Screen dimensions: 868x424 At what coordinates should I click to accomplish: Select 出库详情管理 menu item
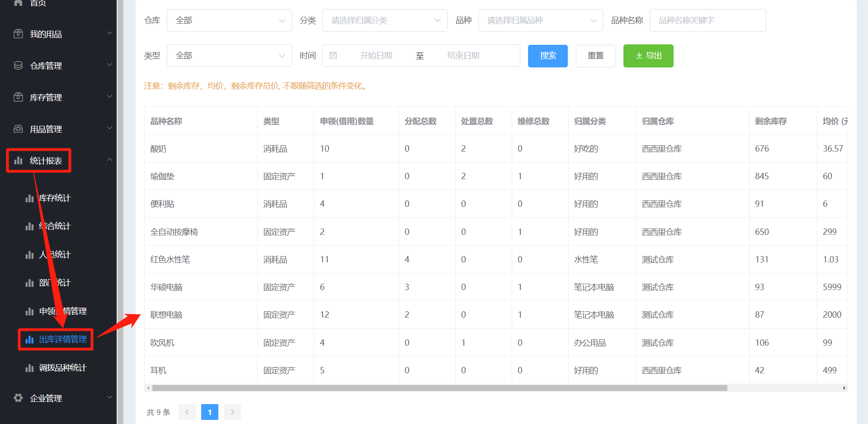pyautogui.click(x=63, y=339)
